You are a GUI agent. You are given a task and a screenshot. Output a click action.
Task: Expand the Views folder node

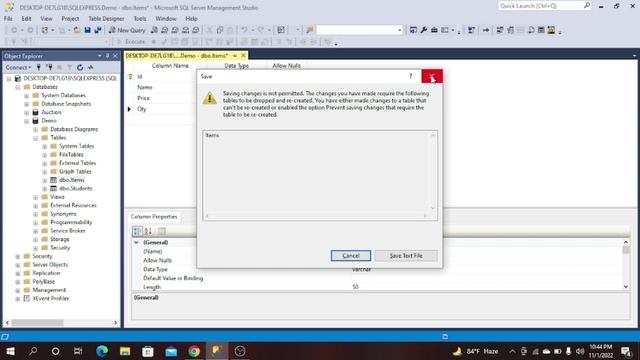tap(36, 197)
